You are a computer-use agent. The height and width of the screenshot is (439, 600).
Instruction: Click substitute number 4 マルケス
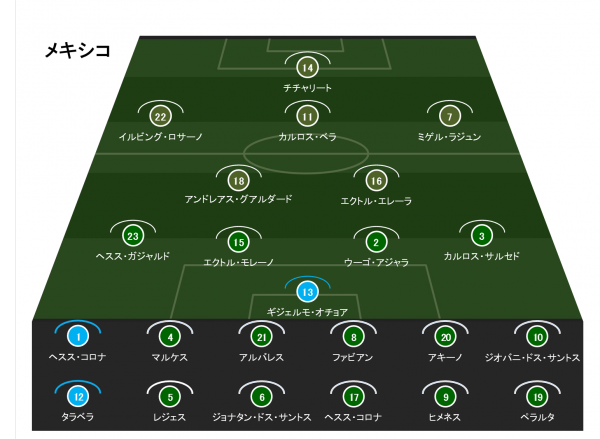coord(170,337)
